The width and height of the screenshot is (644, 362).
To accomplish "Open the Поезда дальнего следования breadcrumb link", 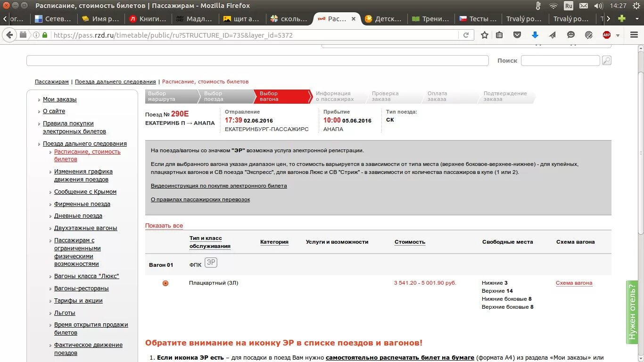I will coord(116,82).
